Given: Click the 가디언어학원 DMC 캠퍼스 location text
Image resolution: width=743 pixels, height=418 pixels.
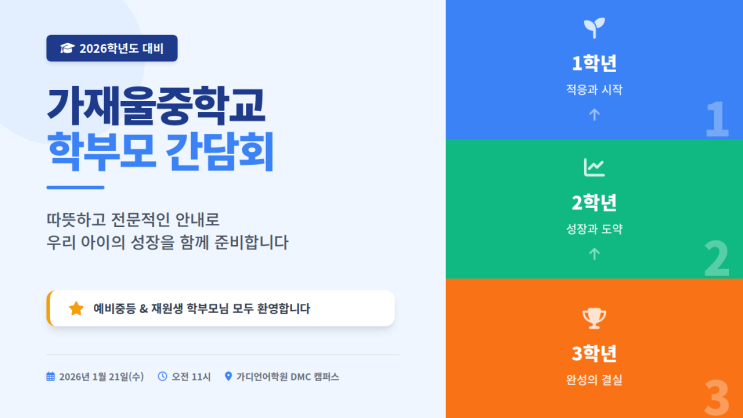Looking at the screenshot, I should [x=288, y=377].
